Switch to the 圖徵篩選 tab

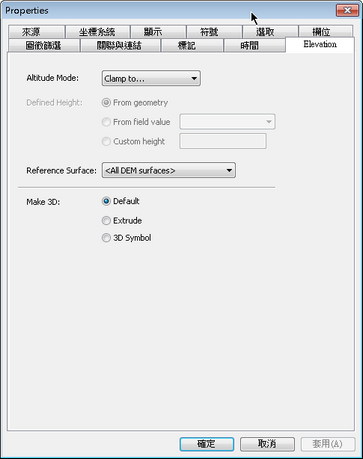coord(44,45)
